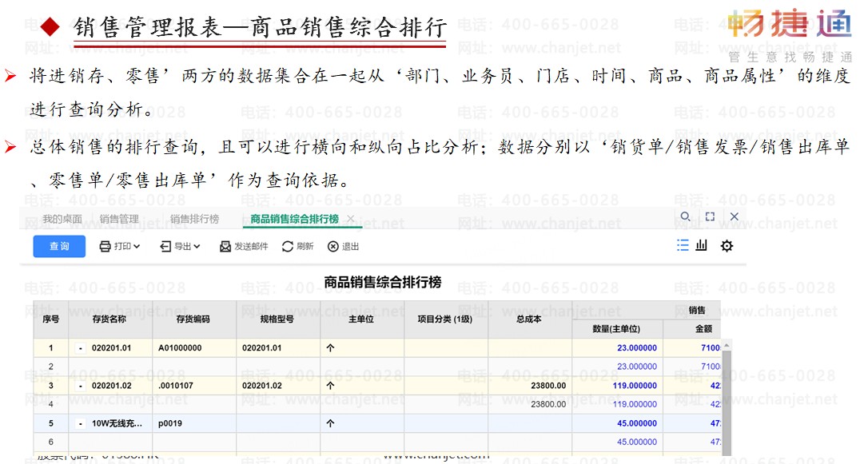Click the search magnifier icon
The width and height of the screenshot is (868, 464).
click(685, 216)
